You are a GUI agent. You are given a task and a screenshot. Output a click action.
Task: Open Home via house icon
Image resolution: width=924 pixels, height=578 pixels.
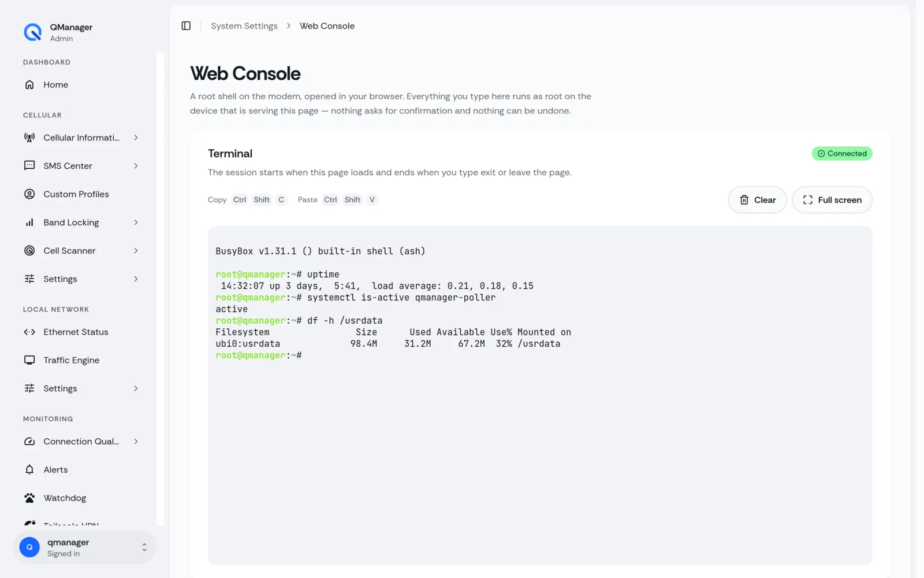tap(29, 85)
